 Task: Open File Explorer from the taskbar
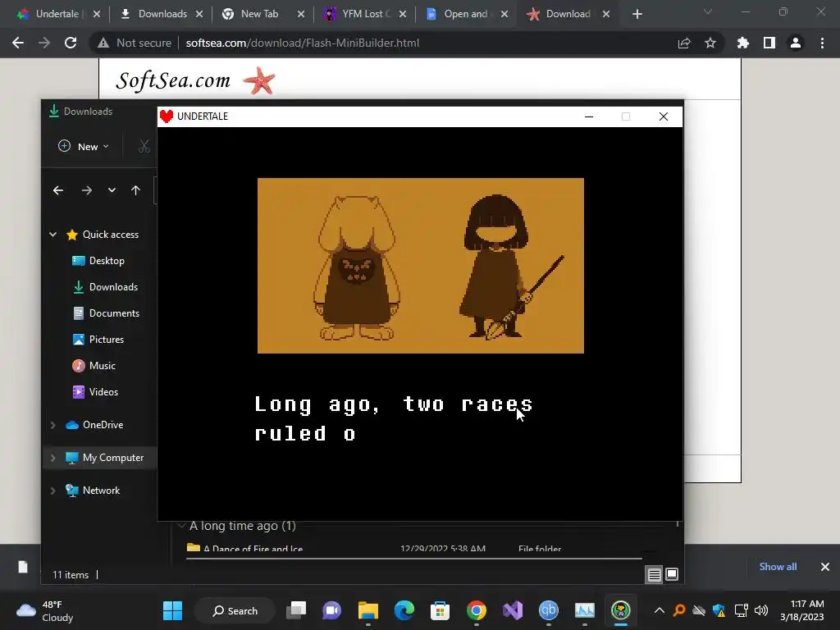(x=368, y=610)
